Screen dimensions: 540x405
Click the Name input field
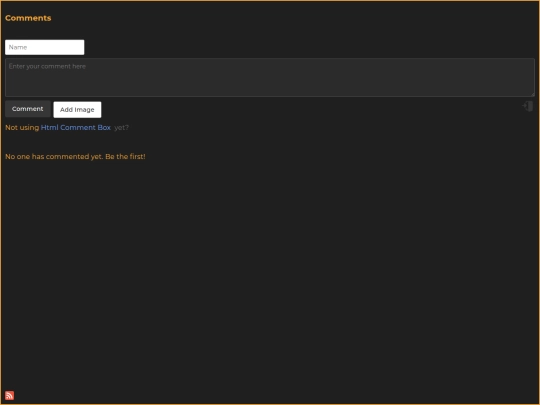(44, 47)
